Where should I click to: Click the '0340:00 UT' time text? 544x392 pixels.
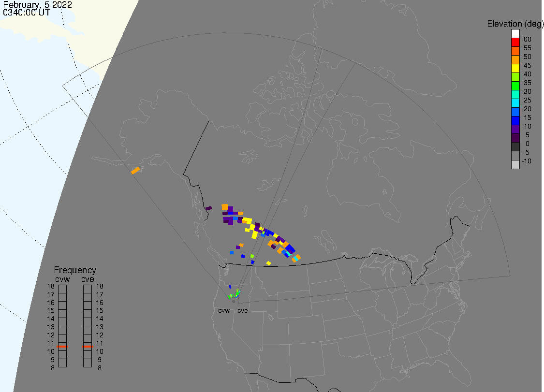tap(27, 13)
